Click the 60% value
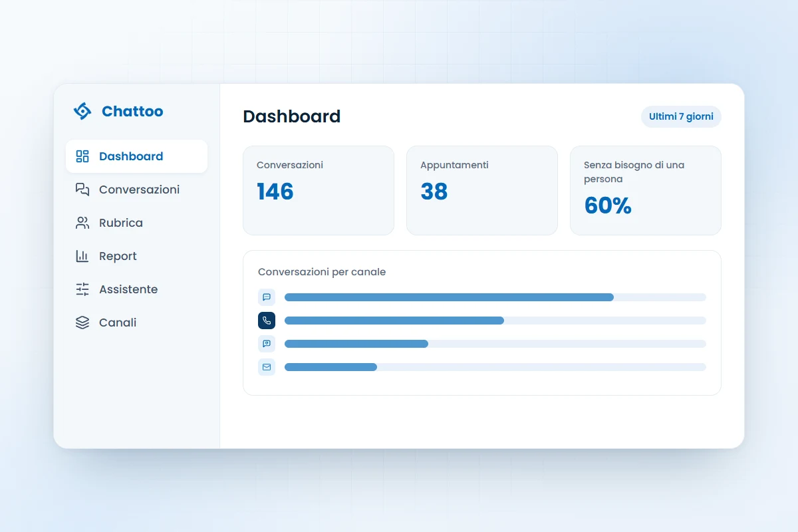The width and height of the screenshot is (798, 532). [x=608, y=205]
